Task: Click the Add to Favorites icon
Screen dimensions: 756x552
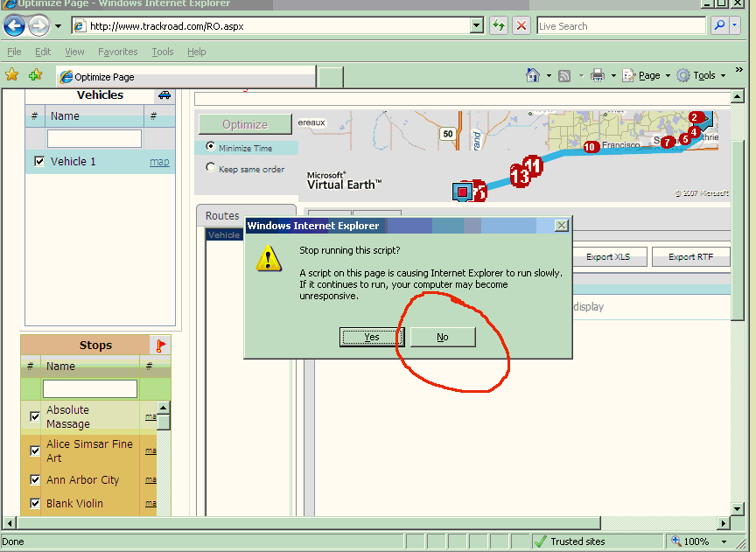Action: [35, 74]
